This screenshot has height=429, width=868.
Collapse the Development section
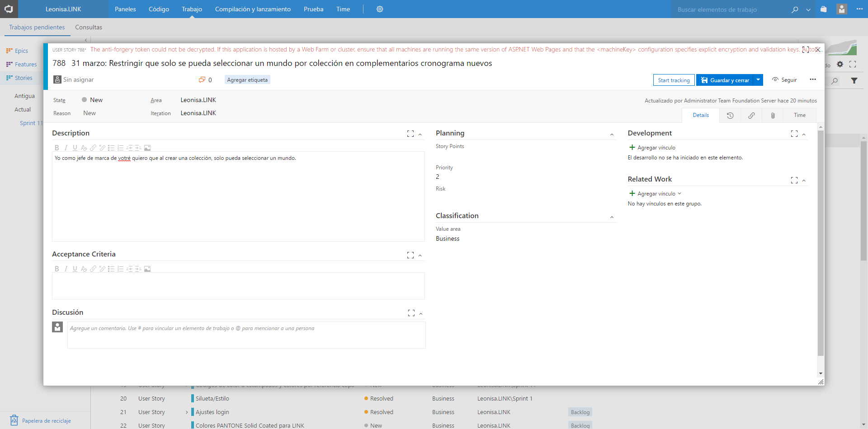pyautogui.click(x=804, y=134)
